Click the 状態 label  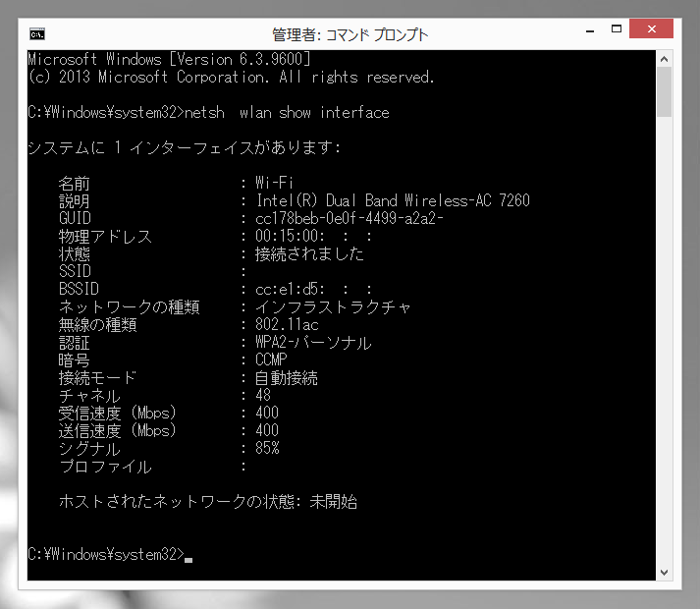(x=74, y=253)
